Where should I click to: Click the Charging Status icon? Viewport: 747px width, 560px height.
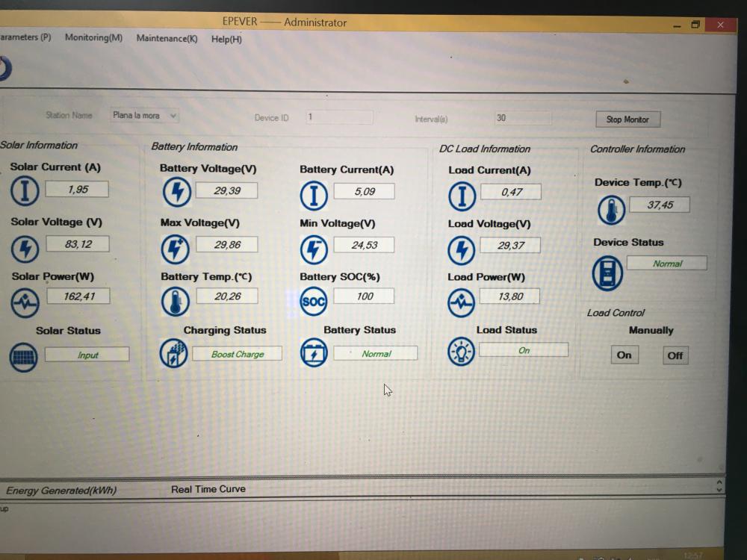pos(173,353)
